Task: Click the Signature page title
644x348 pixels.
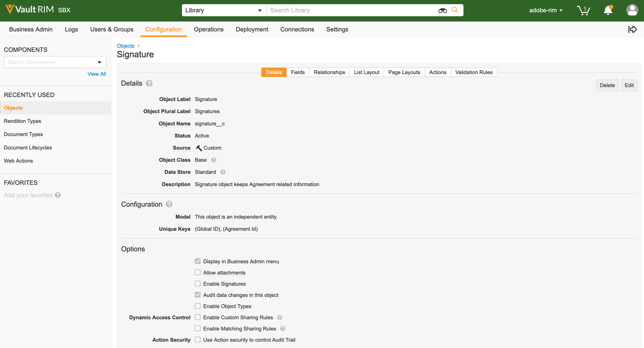Action: (x=135, y=55)
